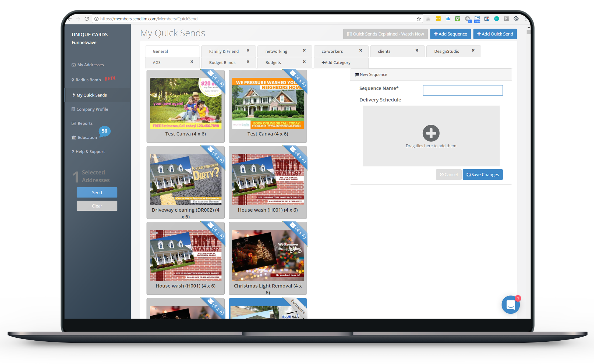The image size is (594, 364).
Task: Click the Add Sequence button
Action: click(x=450, y=34)
